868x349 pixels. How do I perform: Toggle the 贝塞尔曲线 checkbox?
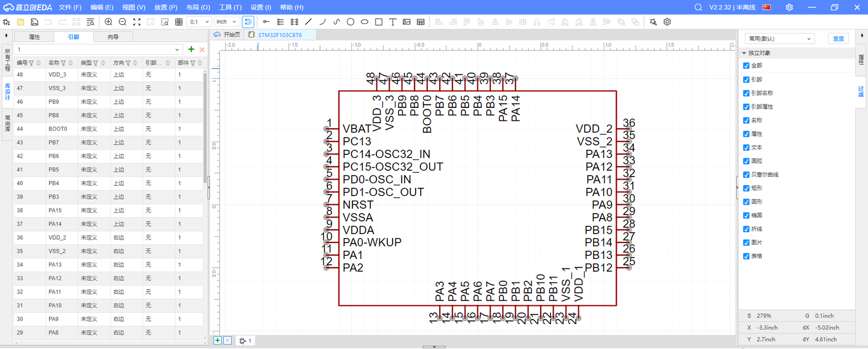click(746, 175)
